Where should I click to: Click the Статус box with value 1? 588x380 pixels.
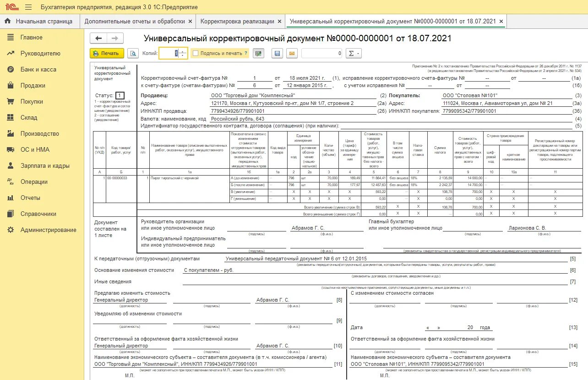120,95
